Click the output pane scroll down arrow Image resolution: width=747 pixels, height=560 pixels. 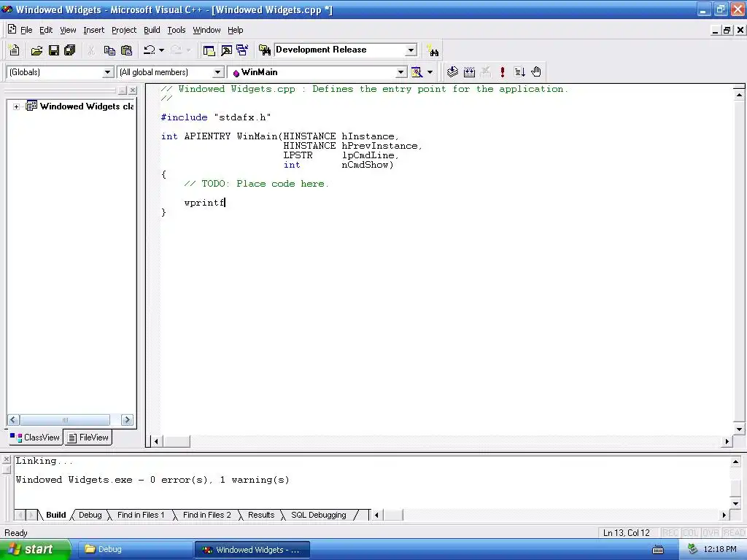tap(735, 504)
